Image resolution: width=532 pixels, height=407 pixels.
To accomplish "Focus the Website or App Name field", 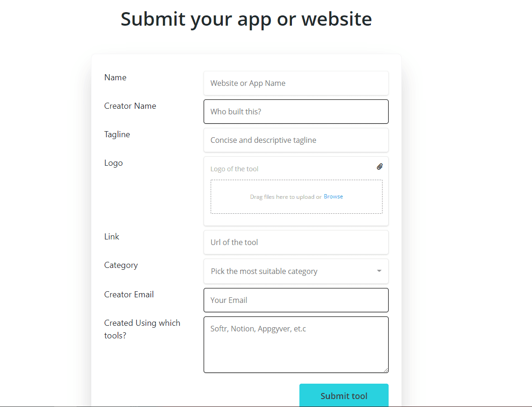I will [x=296, y=83].
